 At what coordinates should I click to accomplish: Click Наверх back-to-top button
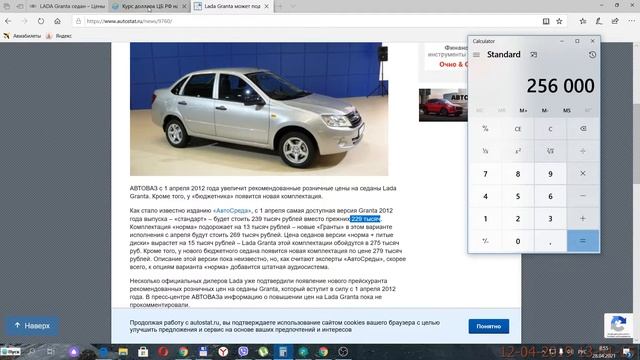click(32, 326)
